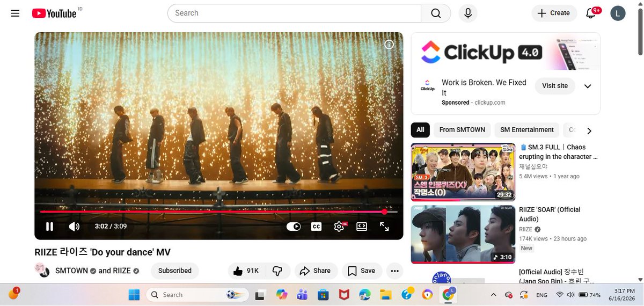
Task: Show video info card icon
Action: (x=389, y=45)
